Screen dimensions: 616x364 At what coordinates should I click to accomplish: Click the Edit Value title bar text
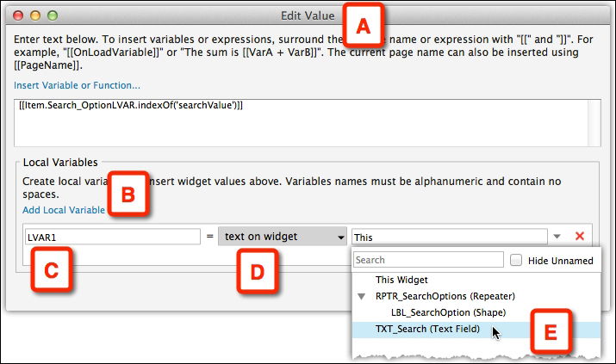click(309, 15)
